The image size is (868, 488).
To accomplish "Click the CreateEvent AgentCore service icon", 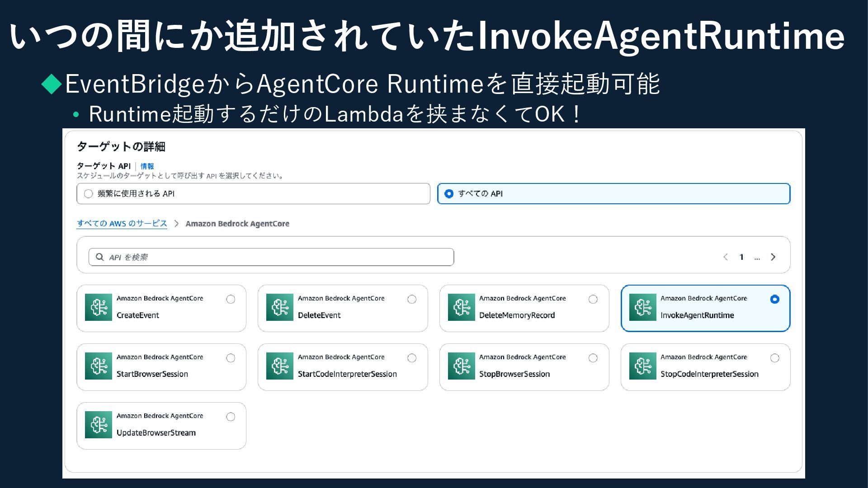I will (98, 307).
